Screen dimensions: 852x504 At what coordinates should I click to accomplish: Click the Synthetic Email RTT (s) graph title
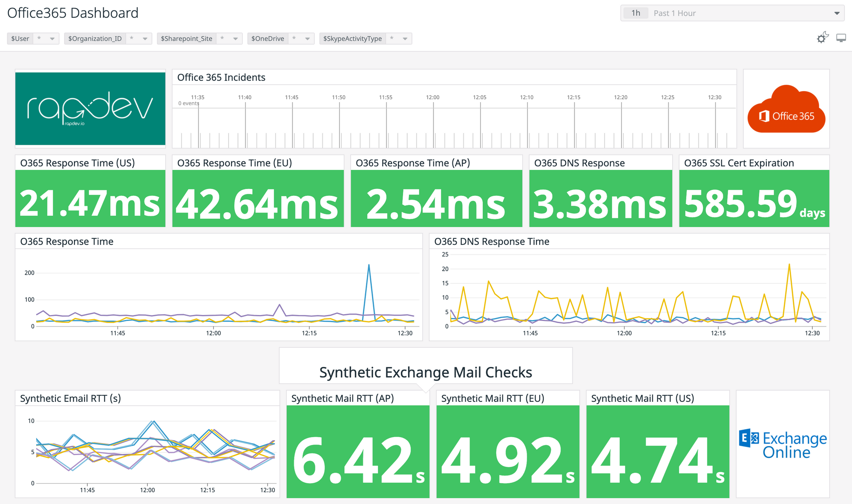coord(71,398)
